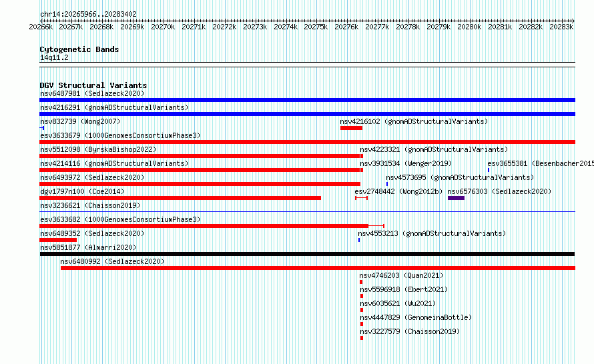The width and height of the screenshot is (594, 364).
Task: Open esv3633679 1000Genomes variant label
Action: 120,135
